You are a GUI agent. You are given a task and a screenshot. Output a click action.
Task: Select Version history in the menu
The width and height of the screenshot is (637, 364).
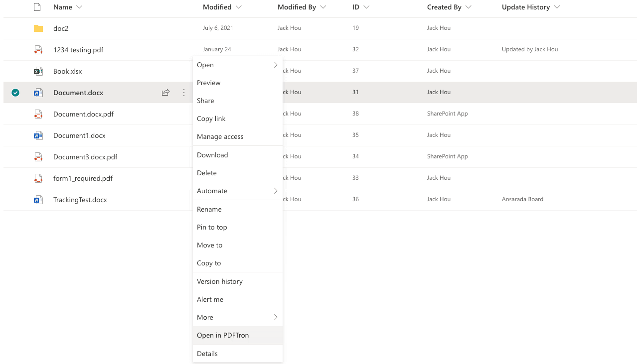[x=220, y=281]
